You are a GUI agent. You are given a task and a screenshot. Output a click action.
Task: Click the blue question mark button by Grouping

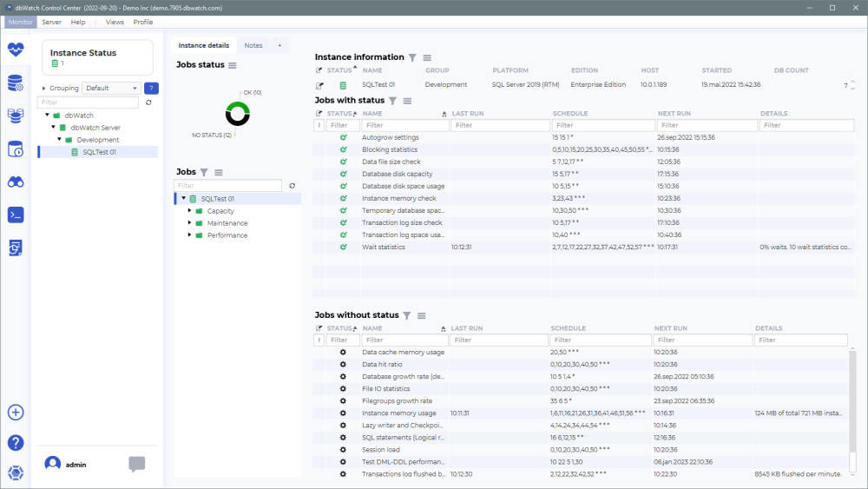151,88
